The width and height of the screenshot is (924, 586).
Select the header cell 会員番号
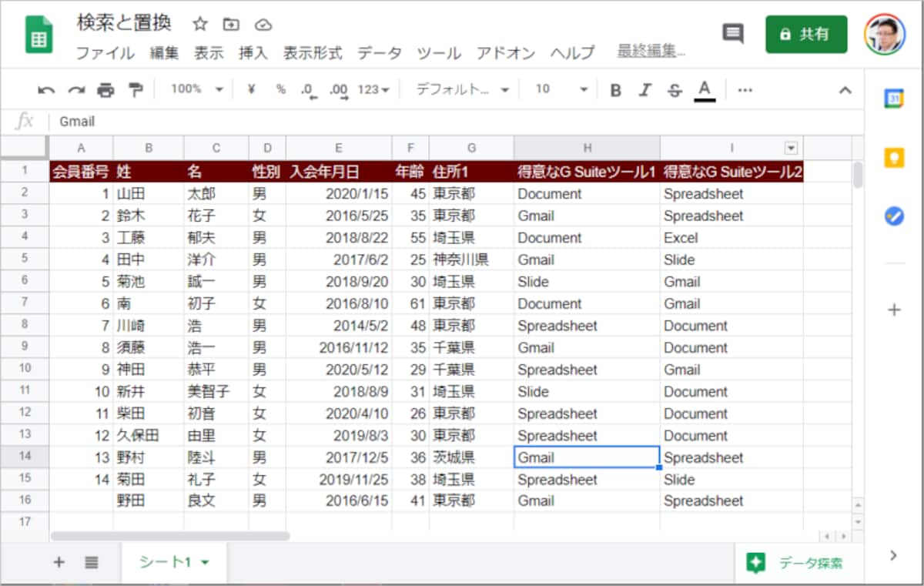(81, 172)
